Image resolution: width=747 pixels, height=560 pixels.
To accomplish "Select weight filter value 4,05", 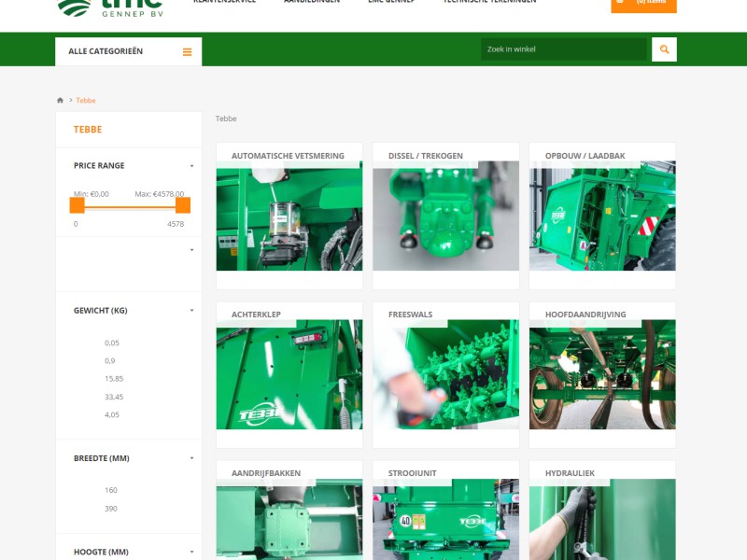I will pos(112,414).
